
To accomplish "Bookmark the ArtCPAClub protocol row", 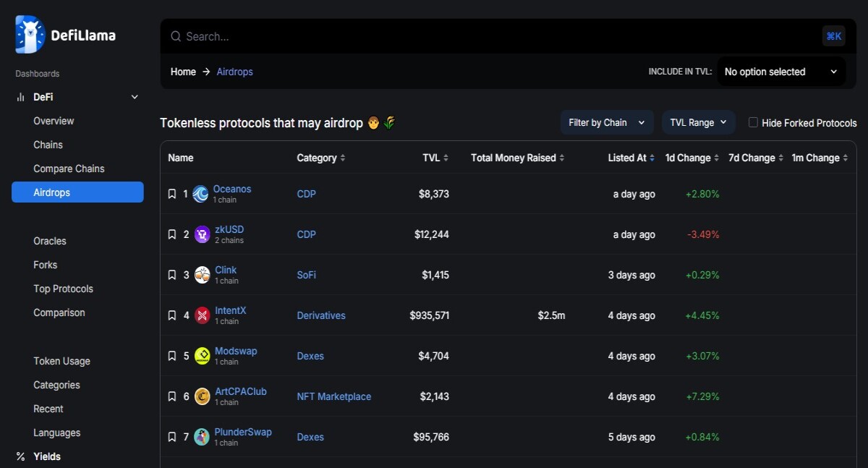I will point(172,396).
